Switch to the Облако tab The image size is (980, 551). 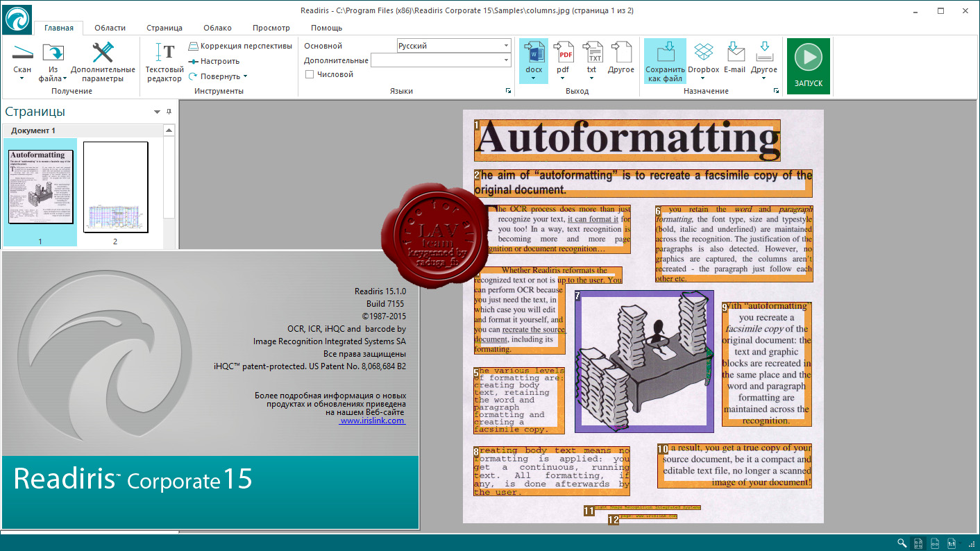[218, 28]
